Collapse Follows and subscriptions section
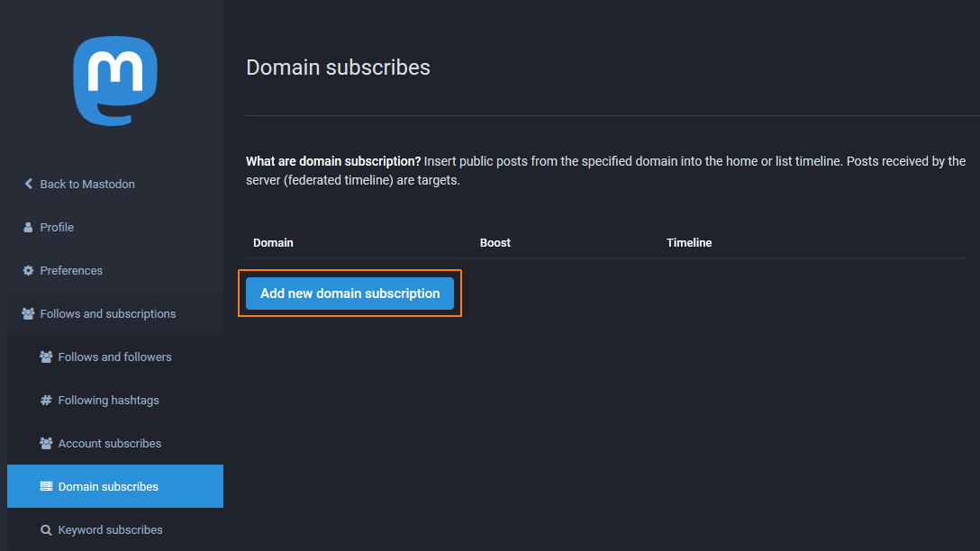This screenshot has height=551, width=980. point(108,313)
